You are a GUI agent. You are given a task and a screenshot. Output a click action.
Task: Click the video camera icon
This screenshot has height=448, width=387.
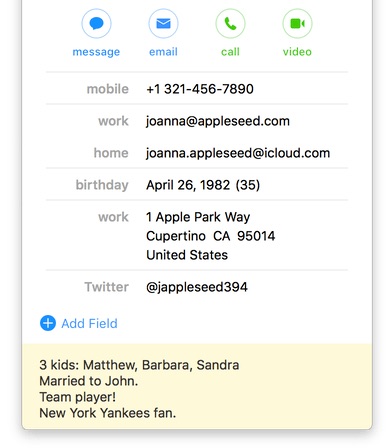[297, 24]
